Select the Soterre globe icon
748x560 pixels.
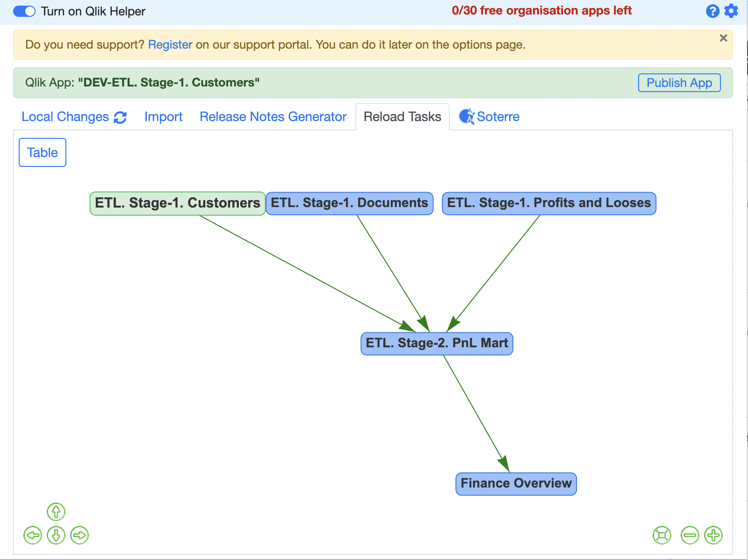[x=467, y=116]
